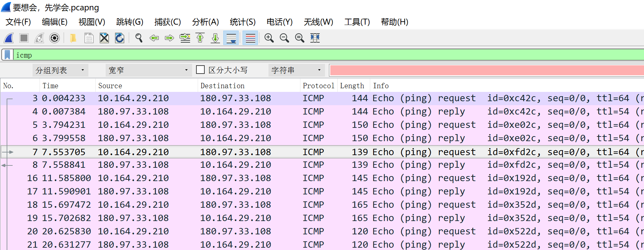Close this capture file
The width and height of the screenshot is (644, 250).
tap(104, 38)
